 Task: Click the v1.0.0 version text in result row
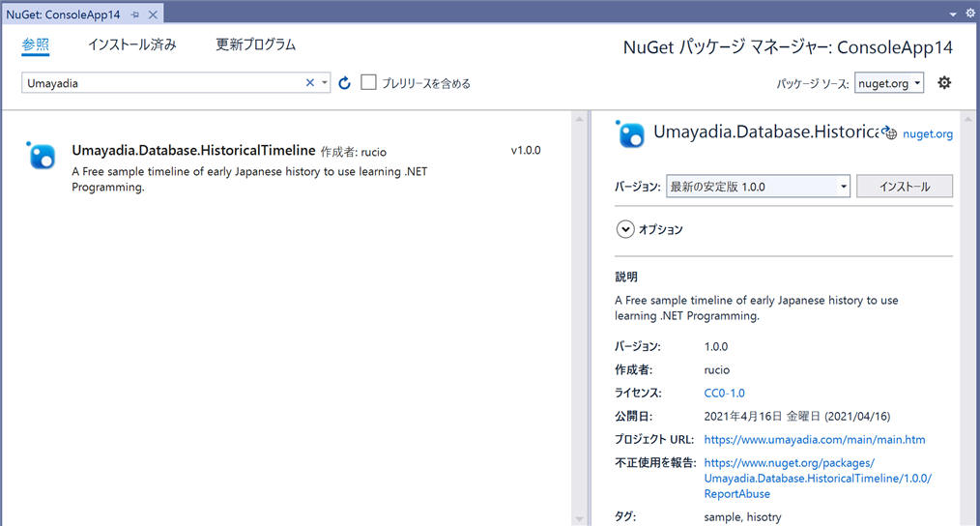pos(526,150)
